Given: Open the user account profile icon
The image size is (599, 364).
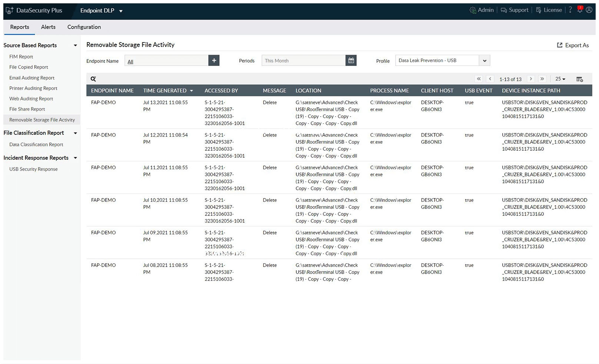Looking at the screenshot, I should click(589, 10).
